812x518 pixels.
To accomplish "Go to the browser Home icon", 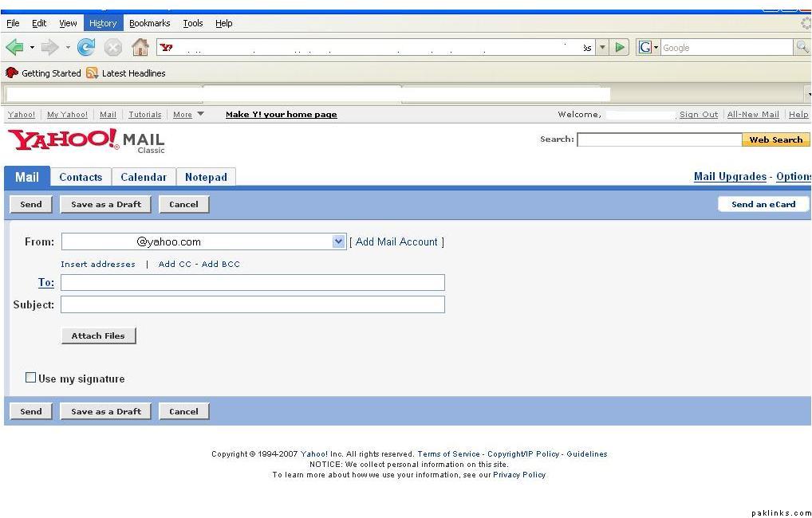I will pyautogui.click(x=140, y=48).
